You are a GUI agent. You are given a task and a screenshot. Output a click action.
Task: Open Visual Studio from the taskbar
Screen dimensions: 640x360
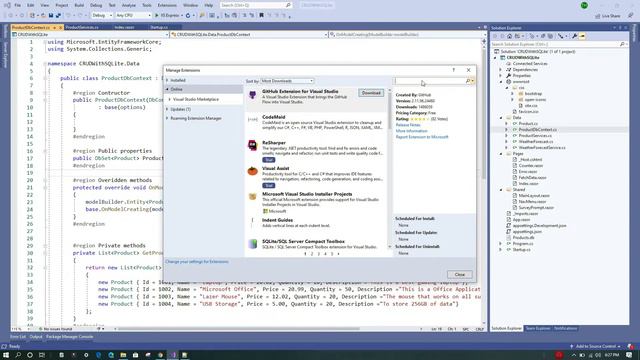(173, 355)
